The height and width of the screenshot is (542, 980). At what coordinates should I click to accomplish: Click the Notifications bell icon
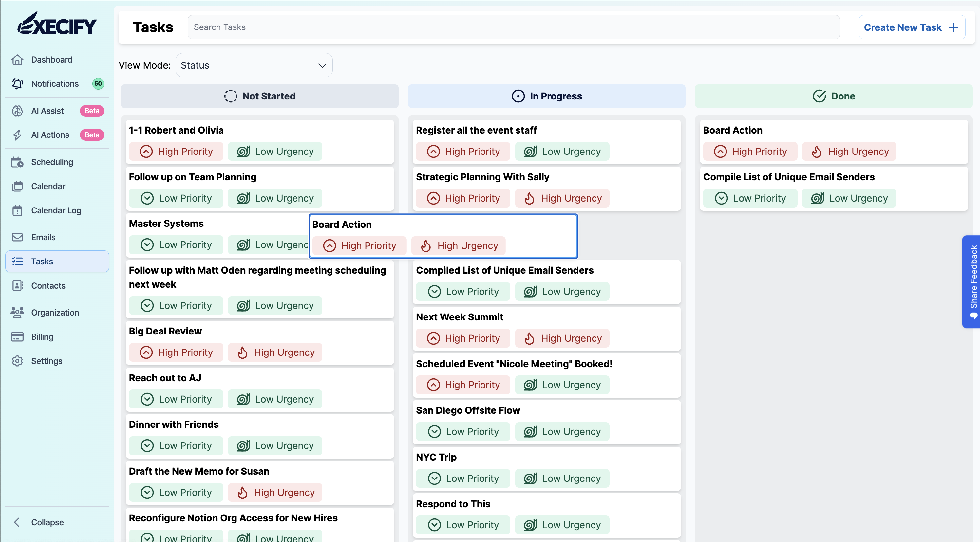point(18,83)
